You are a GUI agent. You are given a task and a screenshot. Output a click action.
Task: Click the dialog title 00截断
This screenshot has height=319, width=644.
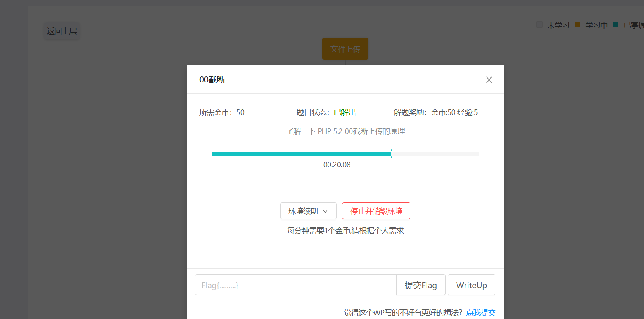click(212, 79)
